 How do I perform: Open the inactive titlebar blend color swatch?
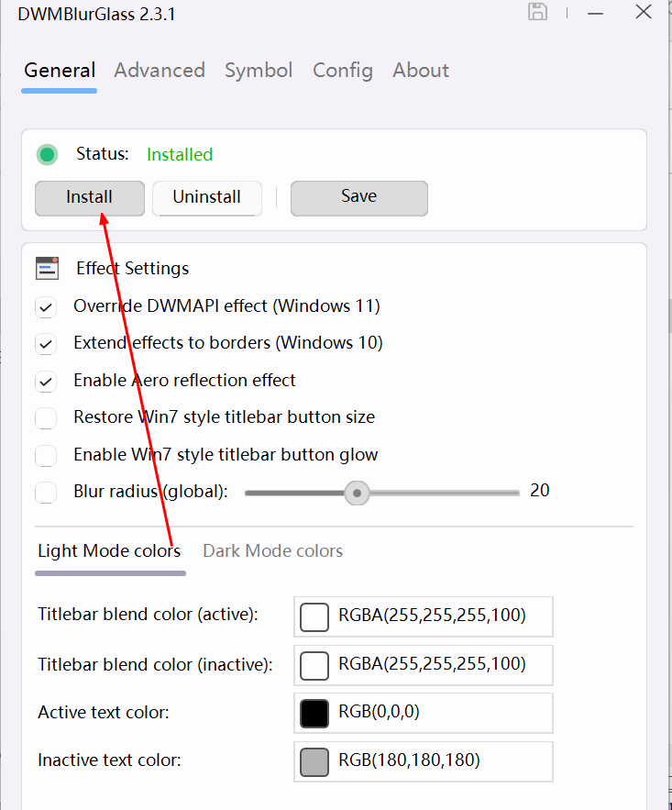coord(314,665)
